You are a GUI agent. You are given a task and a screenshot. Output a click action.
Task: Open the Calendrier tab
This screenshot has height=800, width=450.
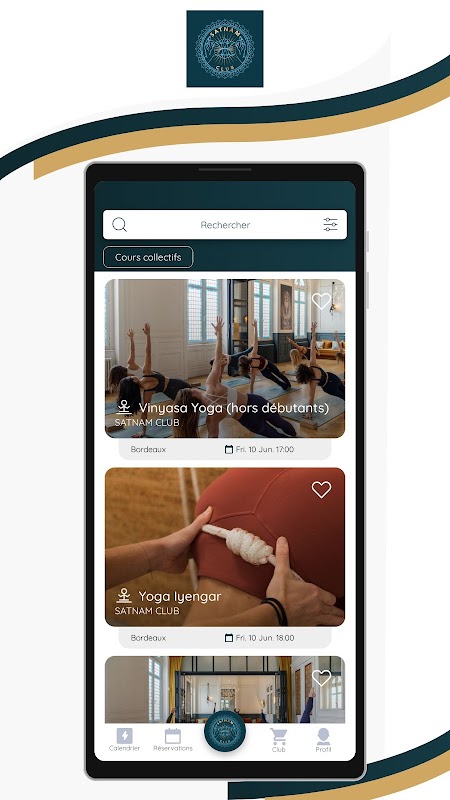point(124,739)
